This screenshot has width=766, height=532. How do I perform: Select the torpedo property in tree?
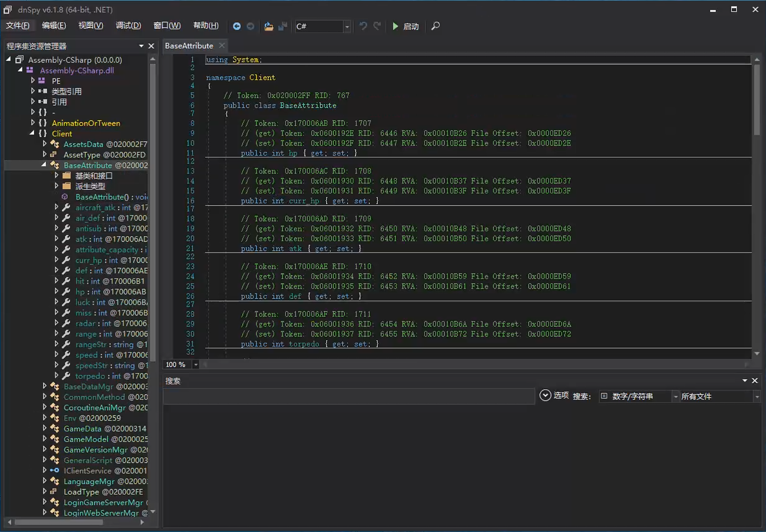[x=90, y=376]
